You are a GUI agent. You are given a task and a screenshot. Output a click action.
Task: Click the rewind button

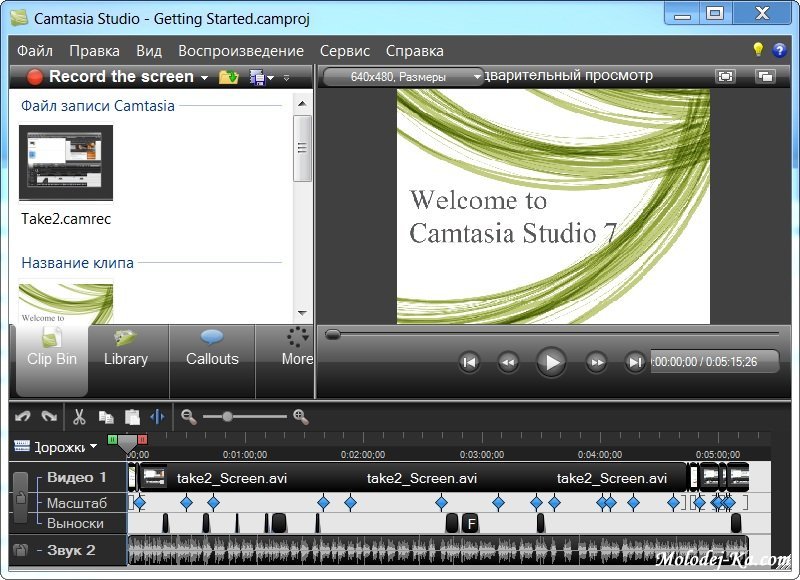coord(508,362)
